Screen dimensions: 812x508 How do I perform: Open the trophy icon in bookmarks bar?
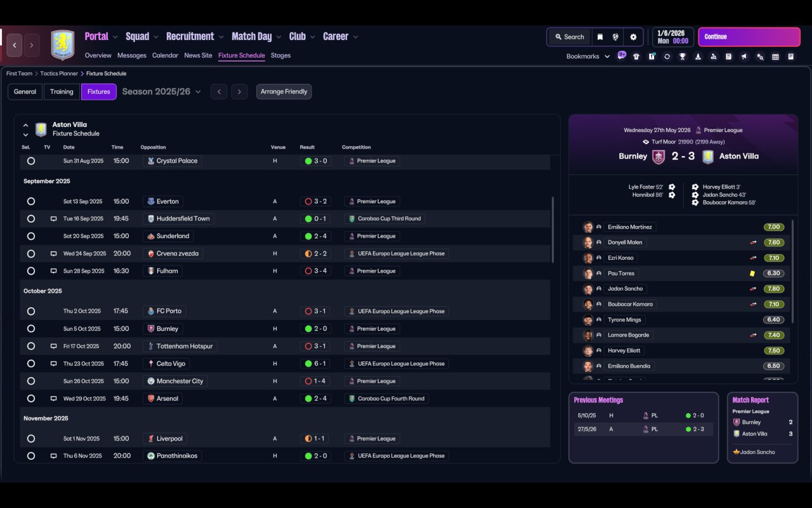click(682, 57)
